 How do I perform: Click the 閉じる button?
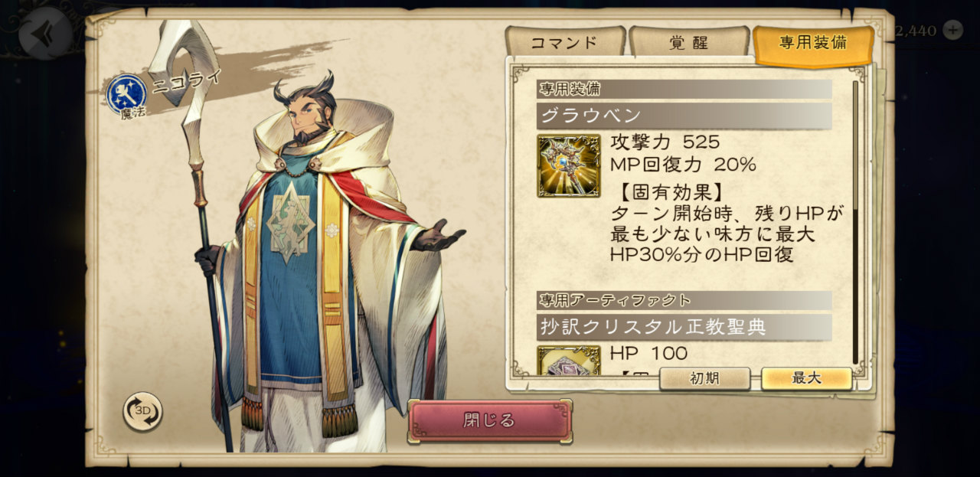coord(490,420)
